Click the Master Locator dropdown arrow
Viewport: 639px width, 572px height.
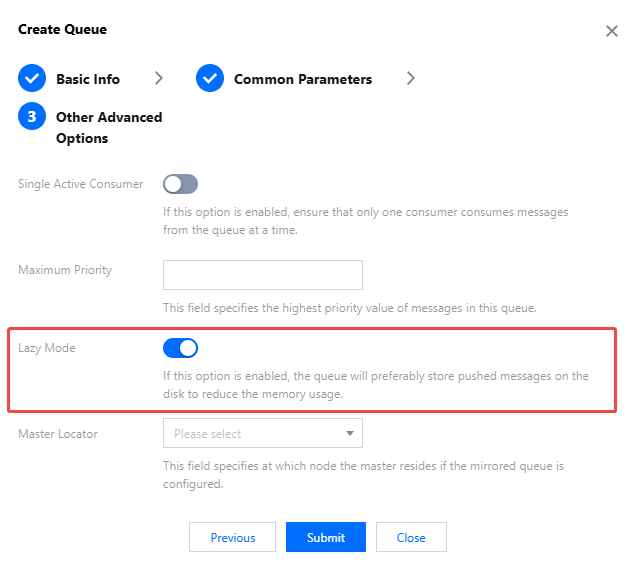(x=350, y=434)
